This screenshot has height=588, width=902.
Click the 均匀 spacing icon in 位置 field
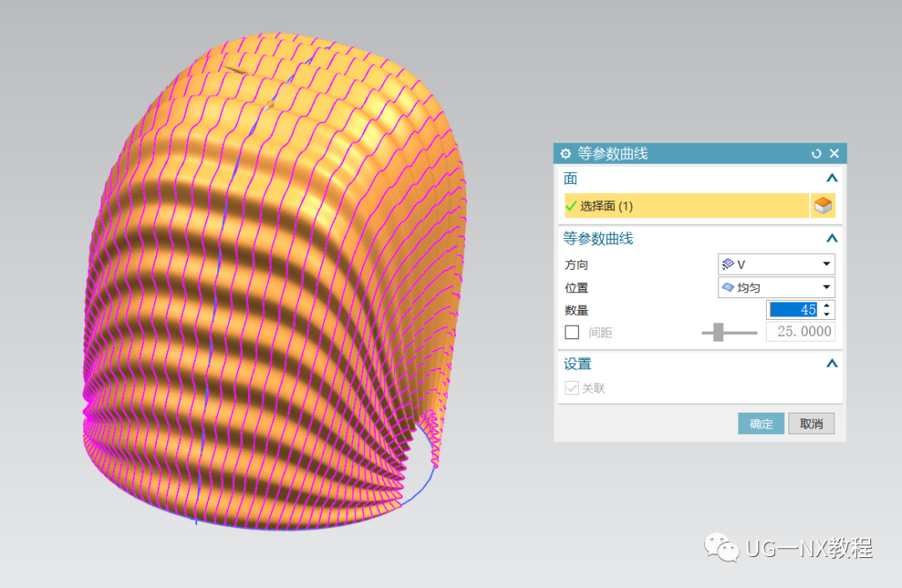coord(727,286)
